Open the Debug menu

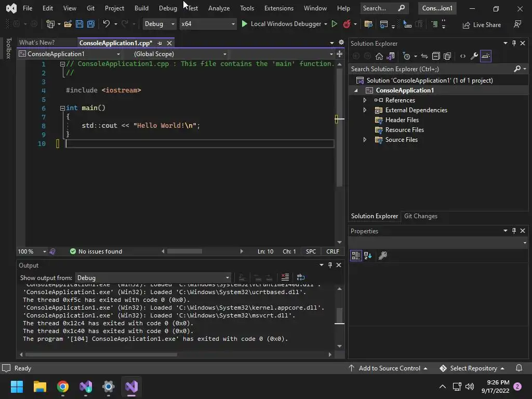click(x=168, y=8)
